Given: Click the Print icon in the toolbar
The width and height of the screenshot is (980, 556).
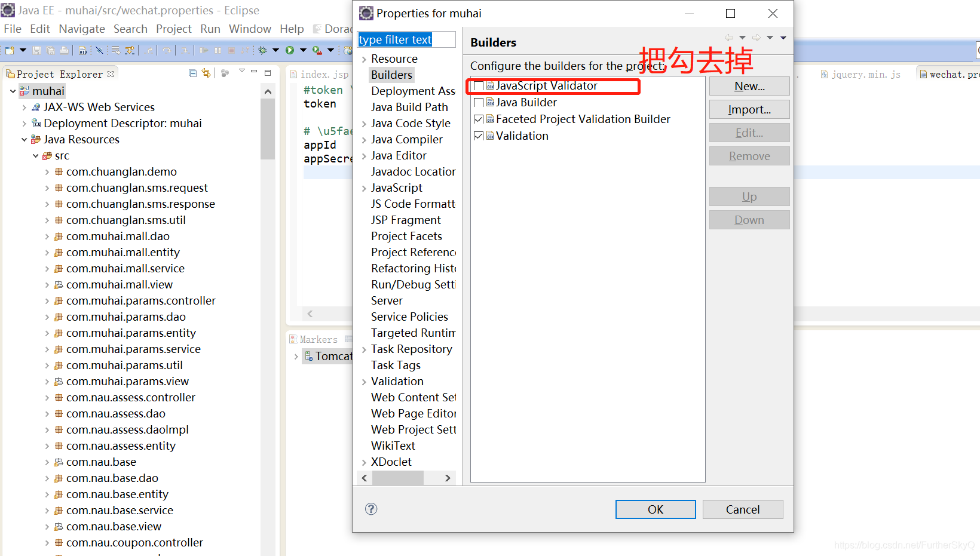Looking at the screenshot, I should point(65,50).
